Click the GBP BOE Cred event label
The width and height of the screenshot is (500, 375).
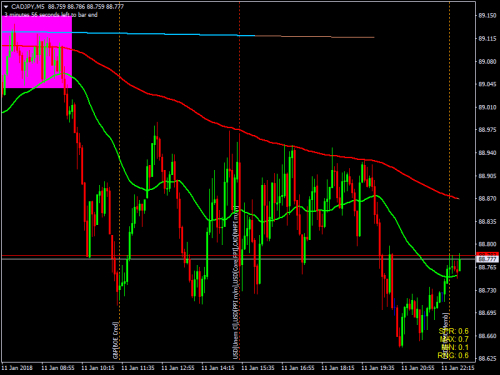click(x=116, y=340)
